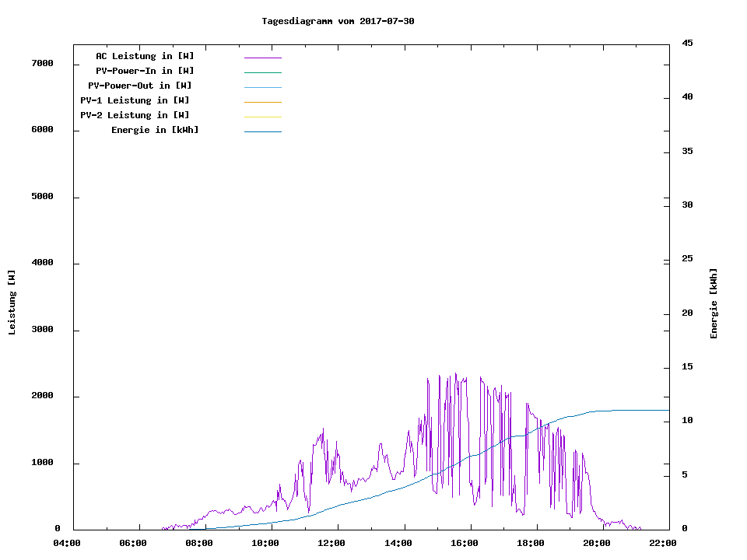Click the yellow line sample beside PV-2 Leistung
747x560 pixels.
tap(262, 117)
